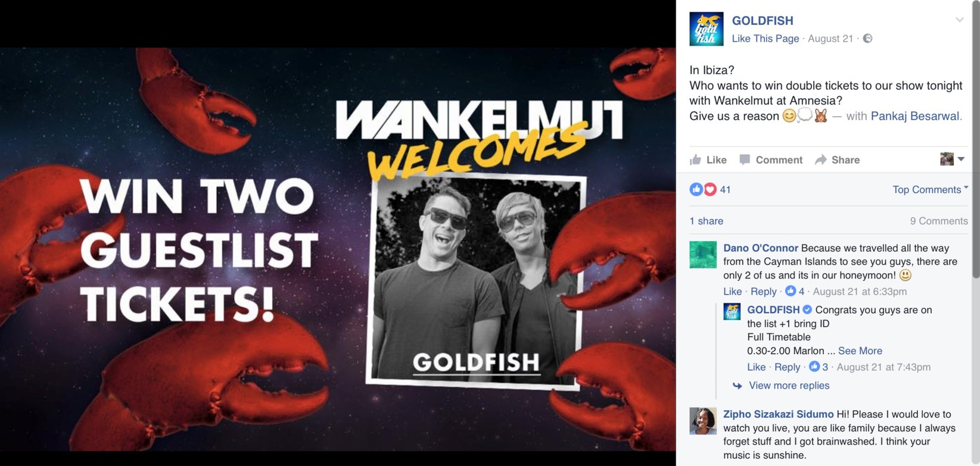980x466 pixels.
Task: Reply to Dano O'Connor's comment
Action: pyautogui.click(x=763, y=292)
